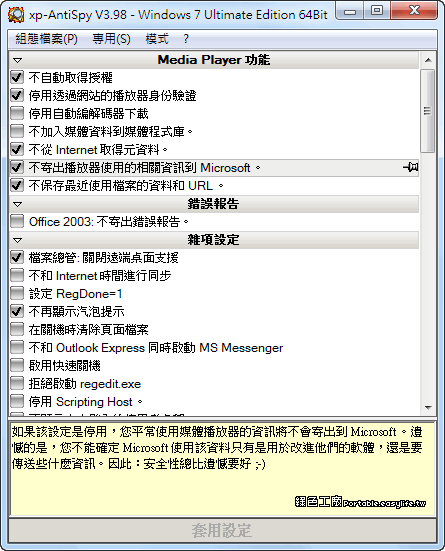Collapse the 錯誤報告 section
This screenshot has width=445, height=551.
click(18, 204)
